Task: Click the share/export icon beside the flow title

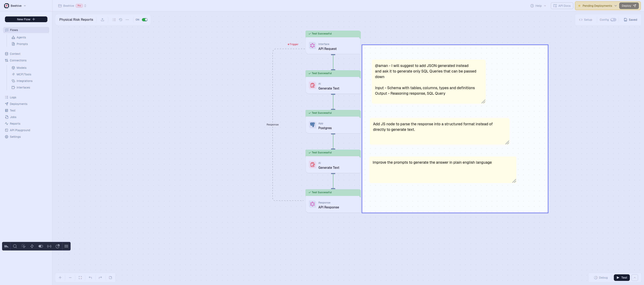Action: pos(102,20)
